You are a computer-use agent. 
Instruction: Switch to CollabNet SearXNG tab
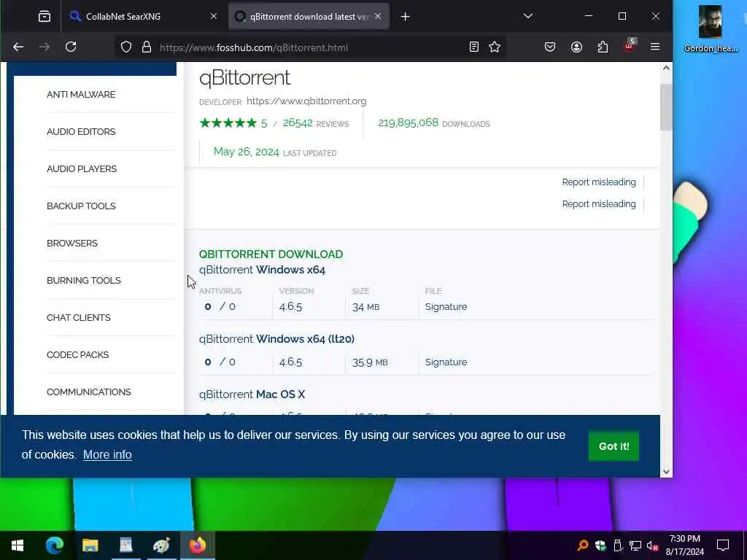click(x=143, y=17)
